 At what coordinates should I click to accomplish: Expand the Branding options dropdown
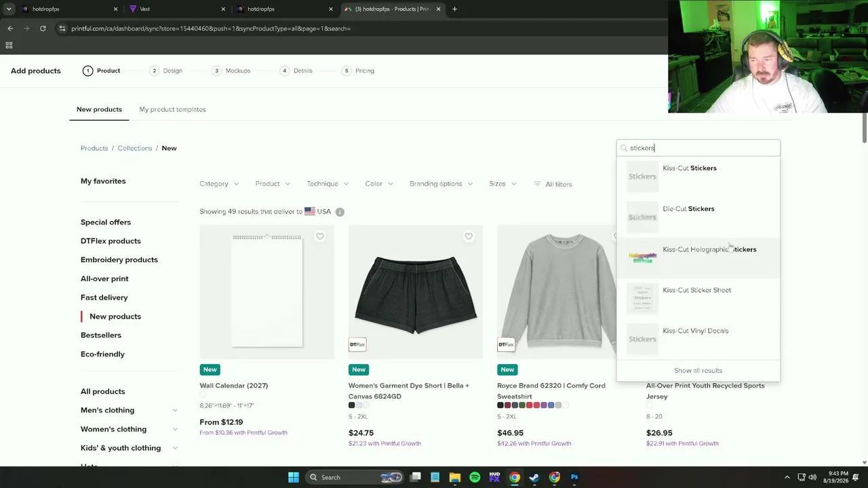(441, 184)
